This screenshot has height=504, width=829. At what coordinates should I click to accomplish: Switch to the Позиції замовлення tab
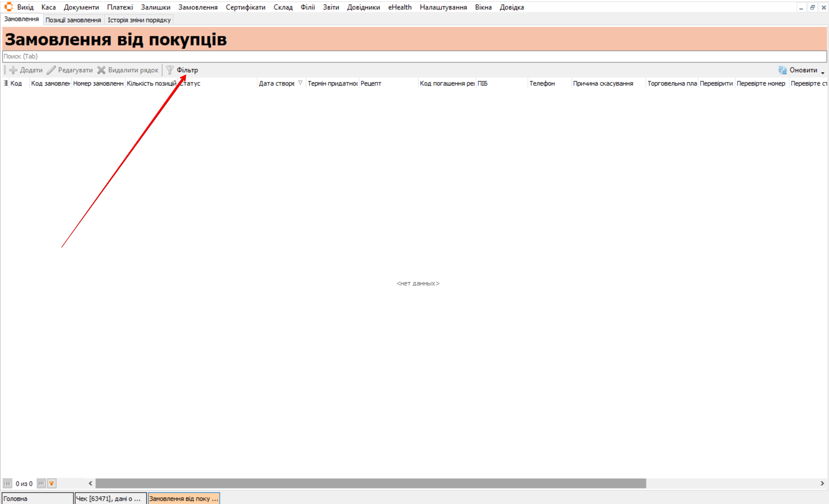(x=73, y=20)
